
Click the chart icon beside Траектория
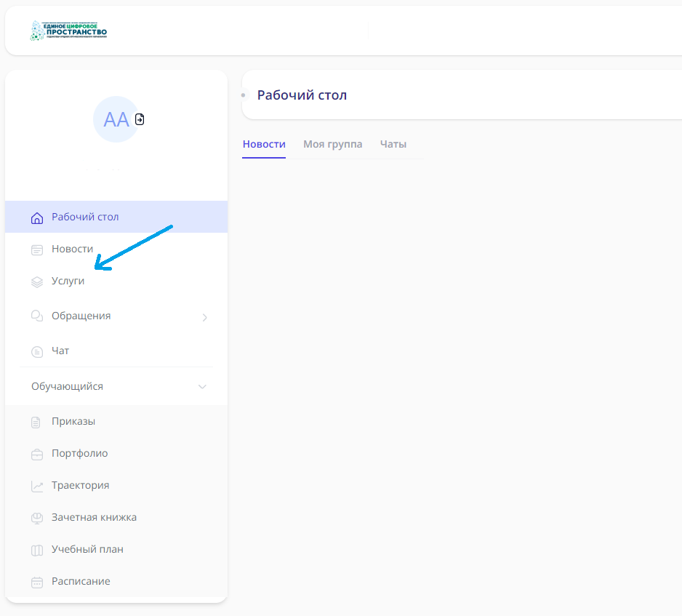(x=37, y=486)
